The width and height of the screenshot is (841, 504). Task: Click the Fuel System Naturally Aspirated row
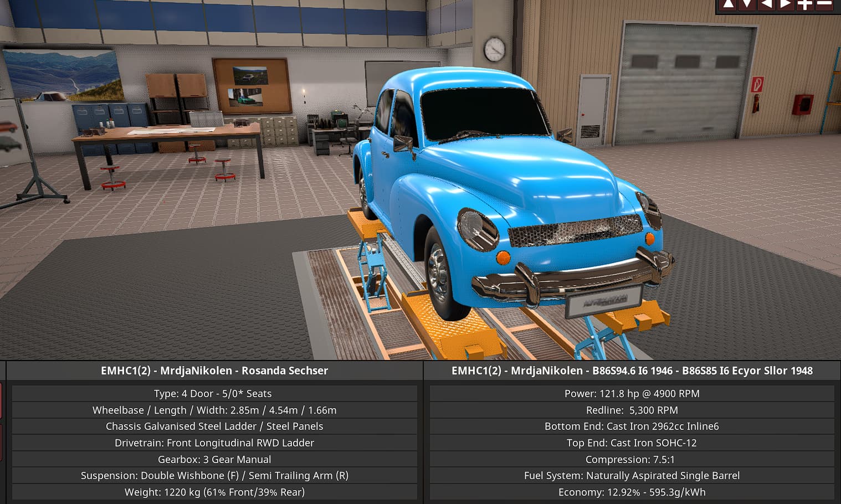[632, 476]
